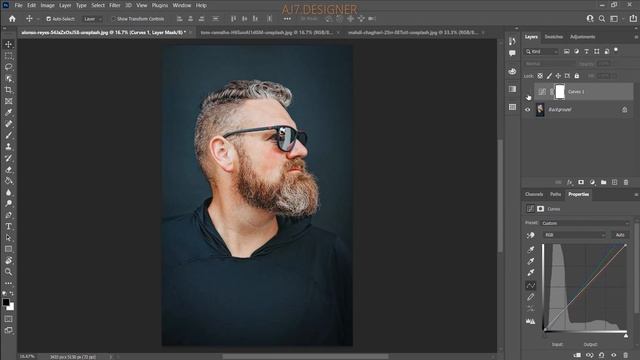Viewport: 640px width, 360px height.
Task: Select the Move tool in the toolbar
Action: pyautogui.click(x=9, y=44)
